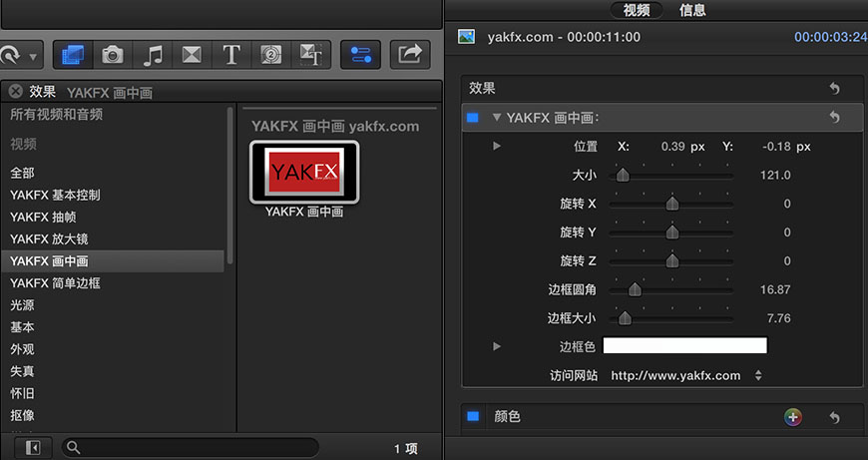The image size is (868, 460).
Task: Select the 失真 category
Action: point(22,371)
